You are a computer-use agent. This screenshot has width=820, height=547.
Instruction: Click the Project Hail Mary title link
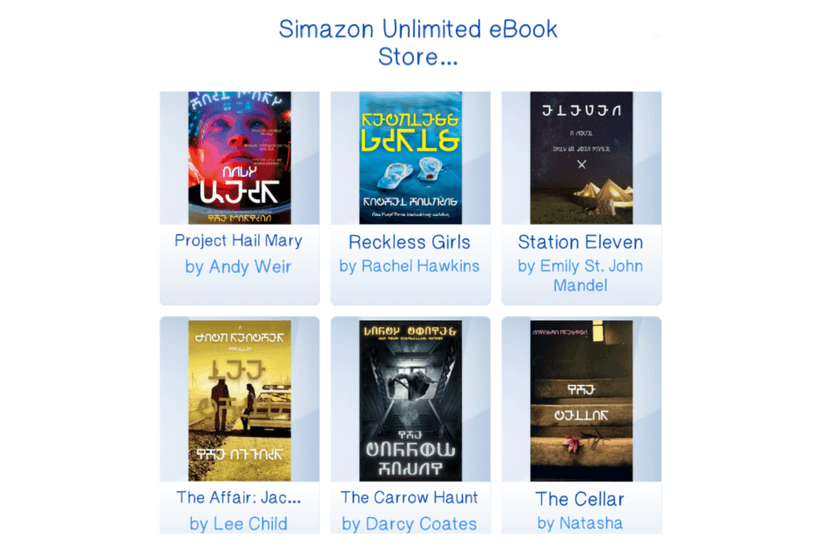pos(238,241)
